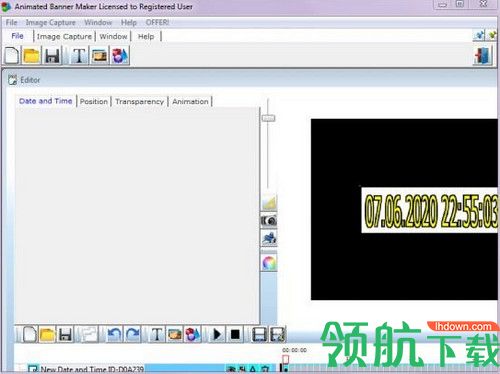Open the Window menu in upper menu bar
The width and height of the screenshot is (500, 374).
pyautogui.click(x=98, y=22)
